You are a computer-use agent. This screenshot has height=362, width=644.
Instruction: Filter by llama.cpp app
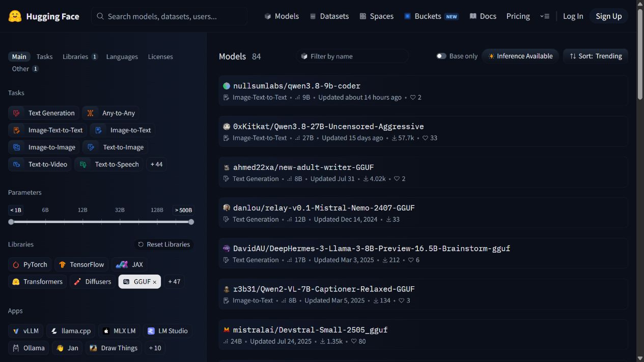pos(71,331)
